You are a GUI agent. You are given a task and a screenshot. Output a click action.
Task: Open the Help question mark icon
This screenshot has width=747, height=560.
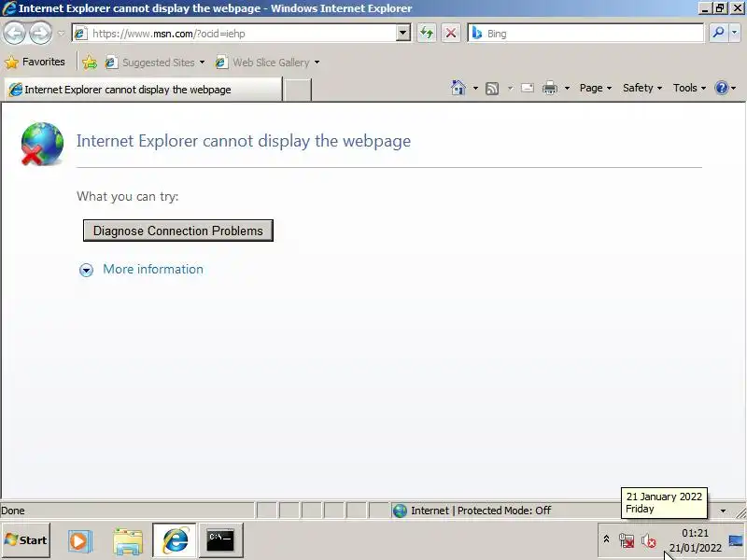click(722, 88)
